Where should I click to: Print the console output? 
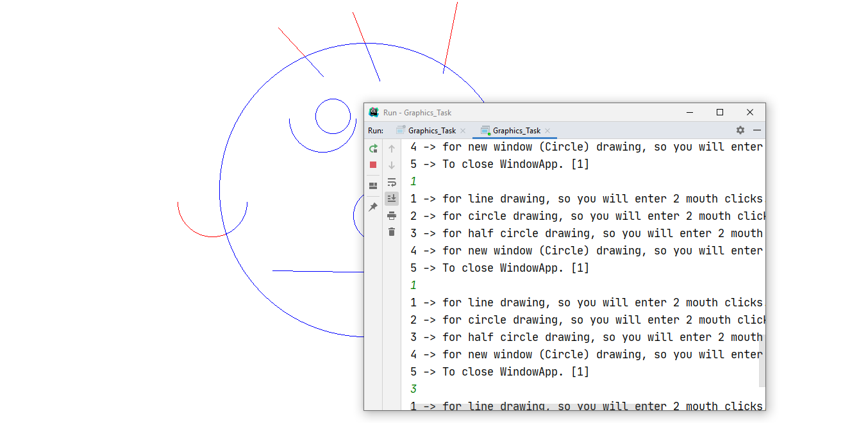392,215
